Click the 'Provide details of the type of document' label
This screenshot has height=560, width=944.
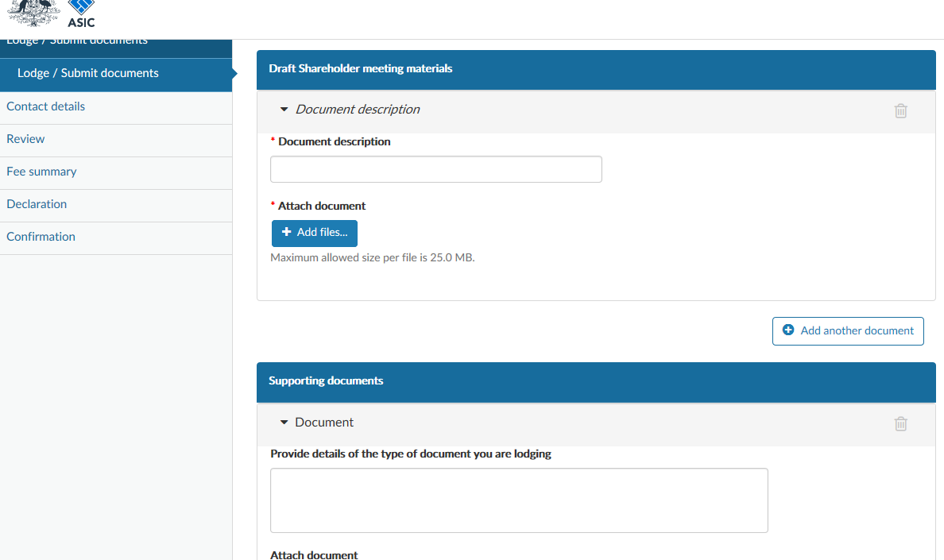click(411, 454)
